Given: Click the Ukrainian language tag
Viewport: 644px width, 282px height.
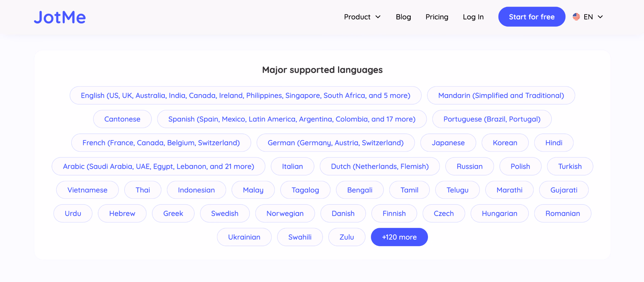Looking at the screenshot, I should point(244,237).
